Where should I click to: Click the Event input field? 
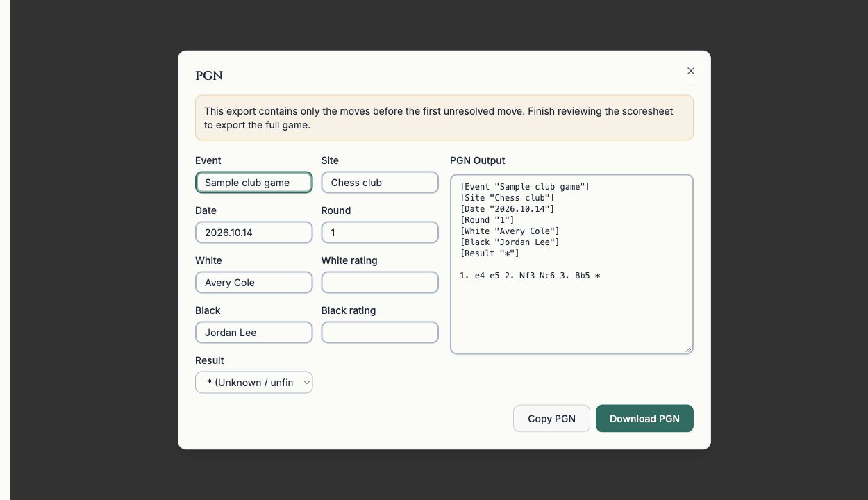pos(254,183)
